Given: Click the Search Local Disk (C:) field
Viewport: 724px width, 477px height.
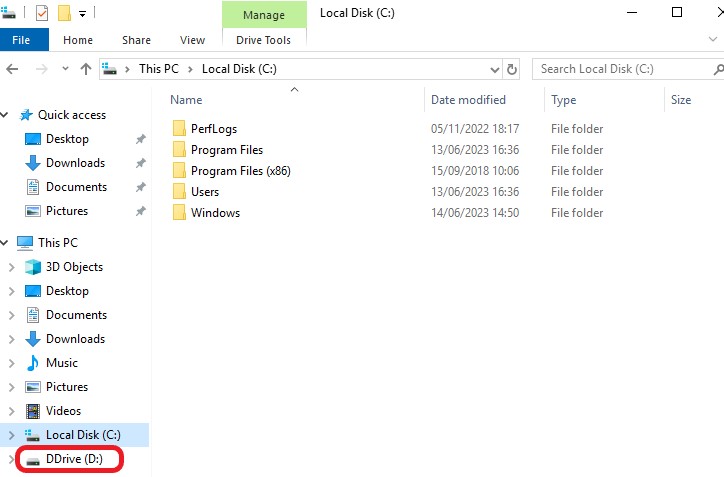Looking at the screenshot, I should click(x=620, y=69).
